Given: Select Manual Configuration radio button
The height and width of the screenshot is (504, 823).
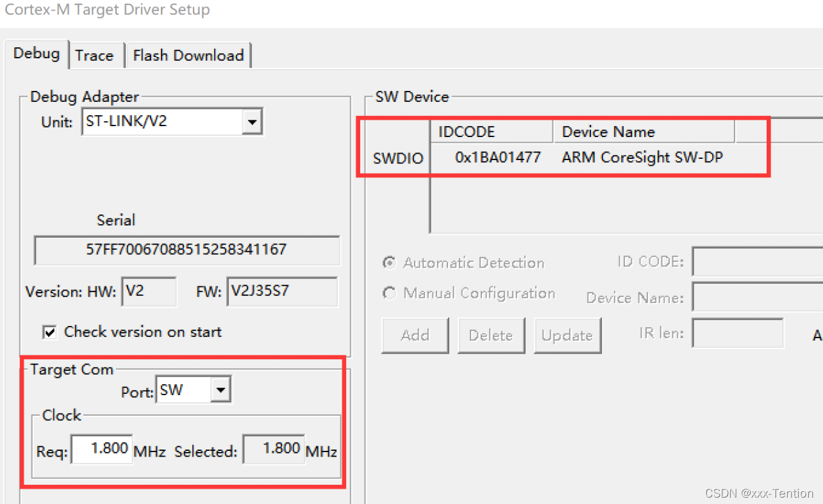Looking at the screenshot, I should 389,293.
